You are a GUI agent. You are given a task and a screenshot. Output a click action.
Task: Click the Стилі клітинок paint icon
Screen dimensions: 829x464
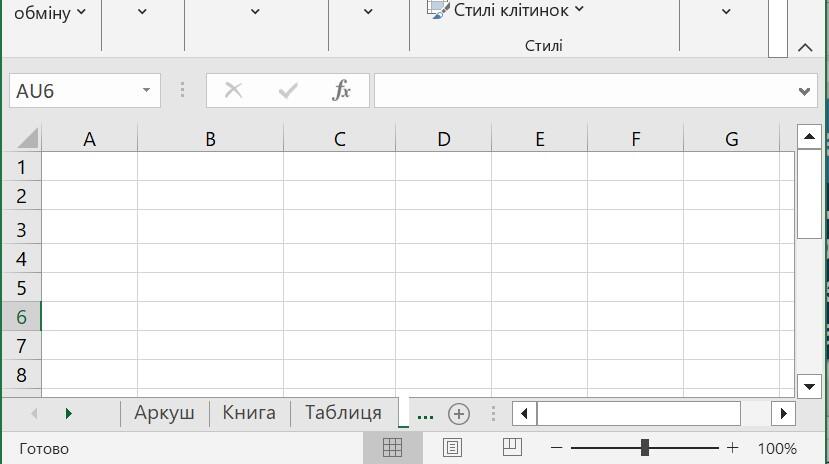click(437, 9)
